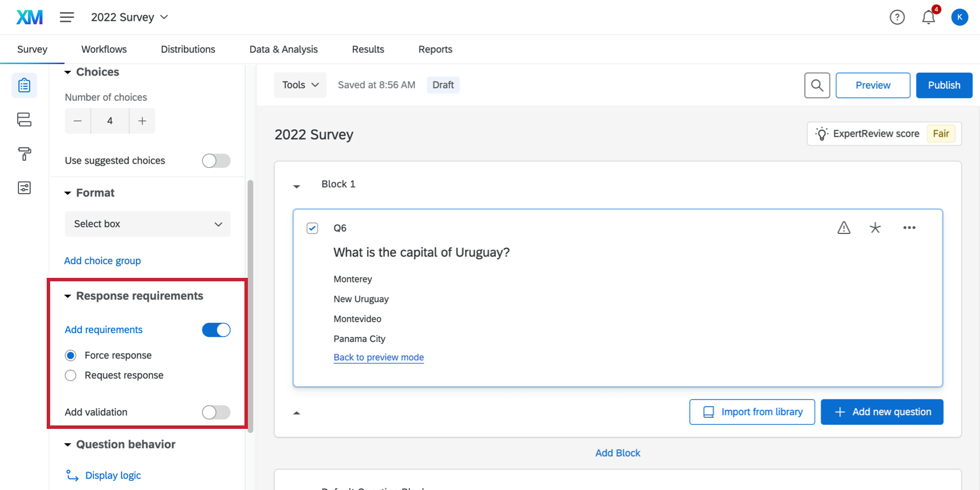Open the Data & Analysis tab

point(283,50)
